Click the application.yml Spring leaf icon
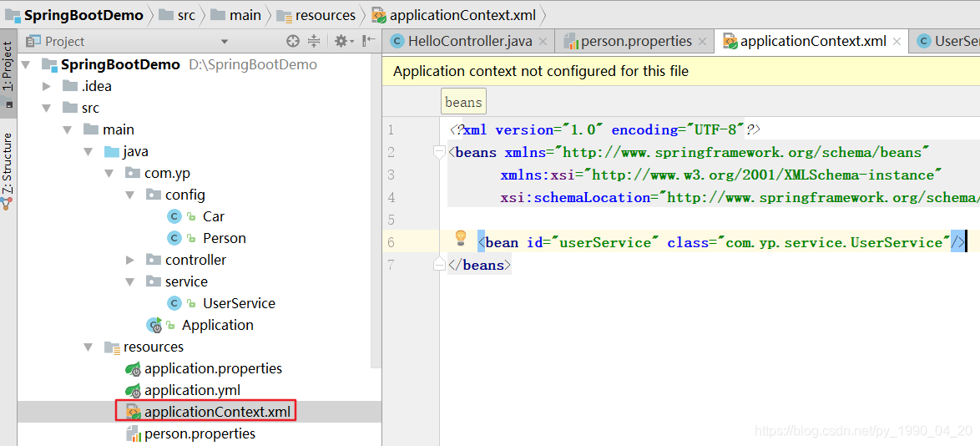The width and height of the screenshot is (980, 446). coord(133,391)
